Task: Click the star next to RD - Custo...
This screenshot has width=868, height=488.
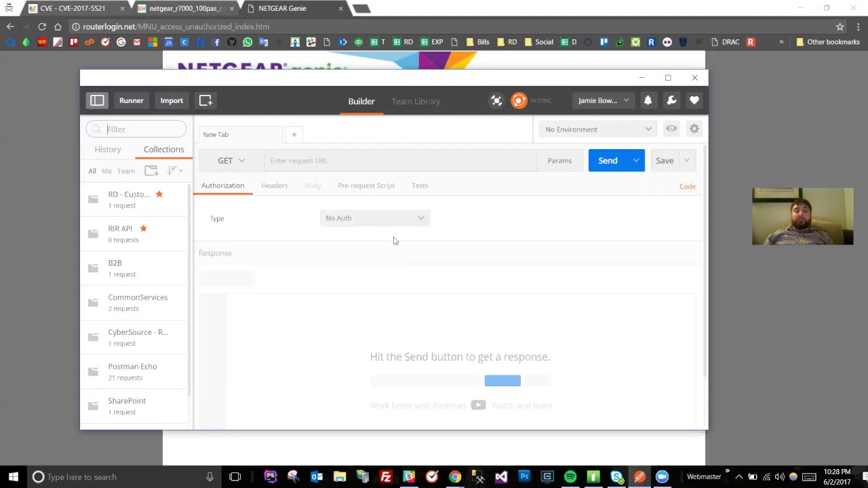Action: (159, 194)
